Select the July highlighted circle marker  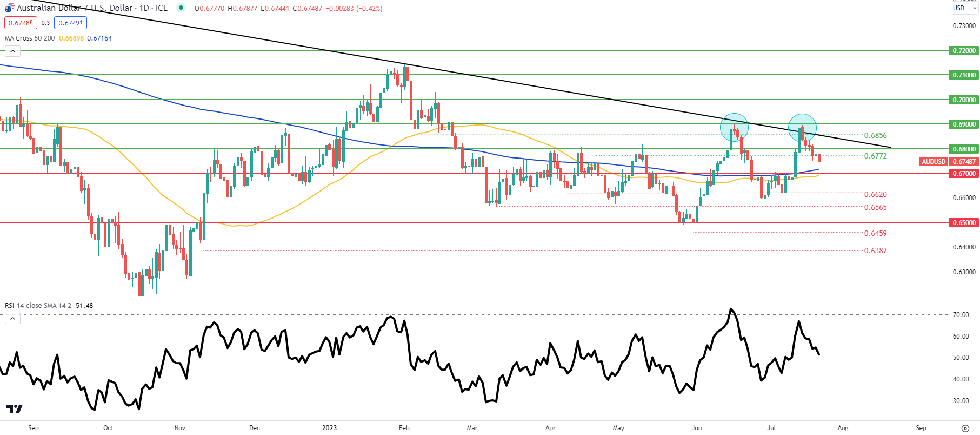tap(802, 128)
